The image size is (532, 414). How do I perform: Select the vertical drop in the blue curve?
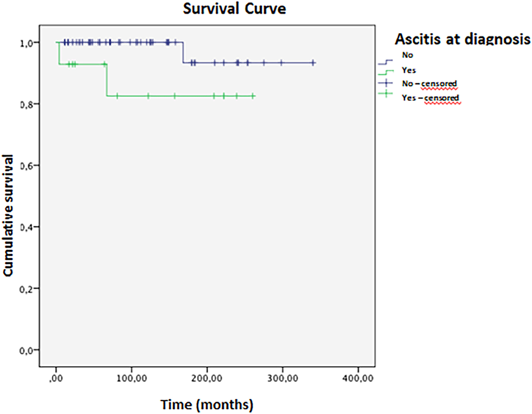[183, 53]
